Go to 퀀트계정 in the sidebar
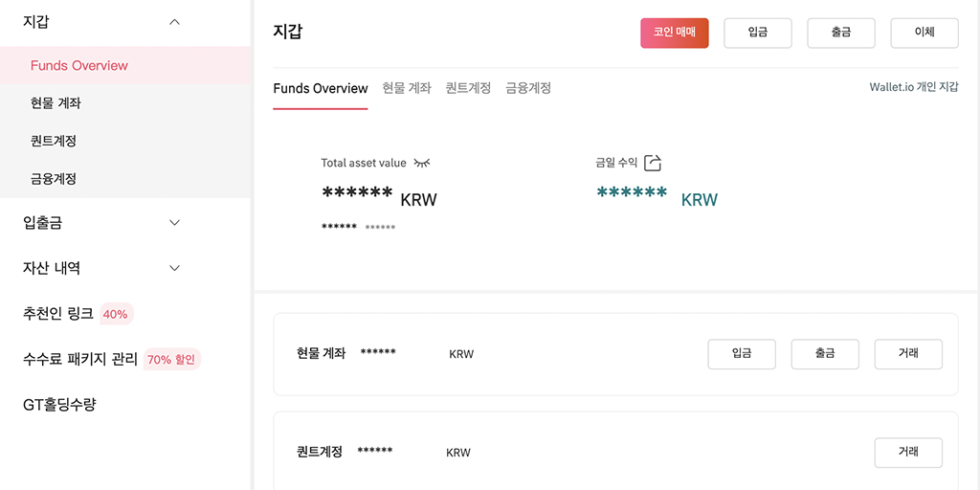Screen dimensions: 980x490 tap(54, 141)
